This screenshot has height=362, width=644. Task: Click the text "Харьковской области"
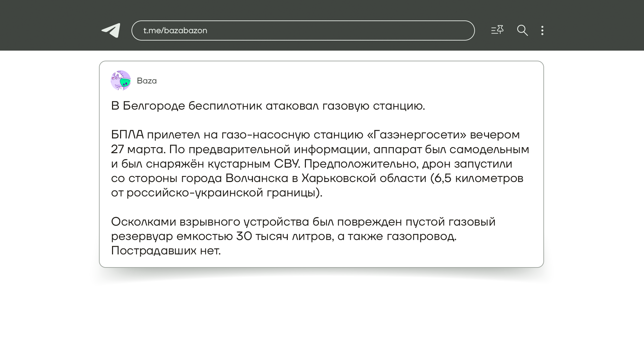point(364,178)
